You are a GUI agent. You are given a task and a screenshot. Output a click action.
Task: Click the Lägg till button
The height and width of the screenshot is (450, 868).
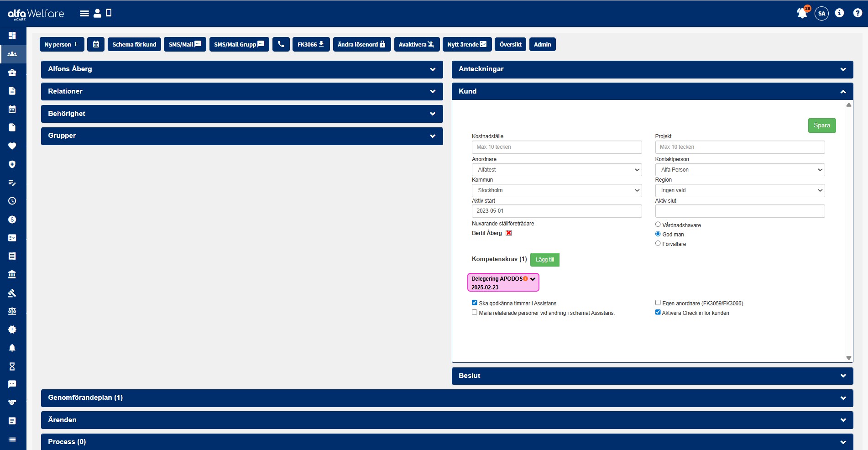[544, 260]
